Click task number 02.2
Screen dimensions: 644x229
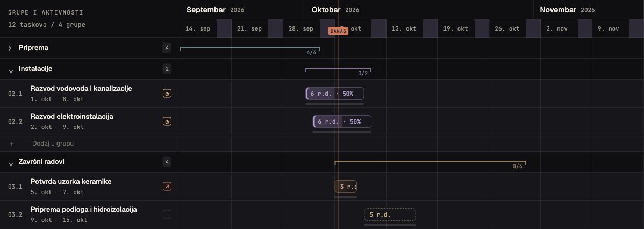tap(15, 121)
